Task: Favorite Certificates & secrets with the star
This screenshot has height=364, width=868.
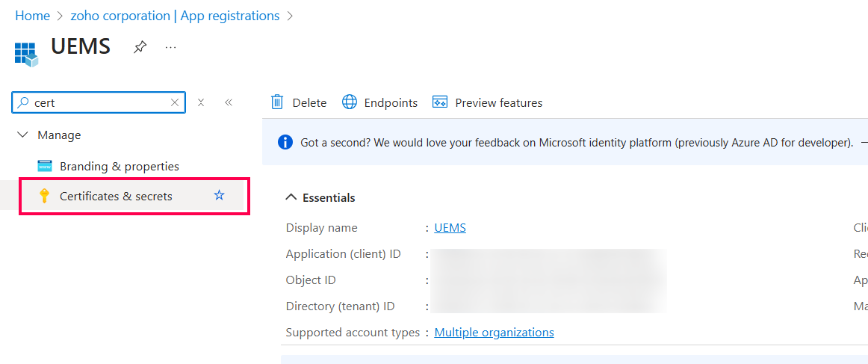Action: click(219, 195)
